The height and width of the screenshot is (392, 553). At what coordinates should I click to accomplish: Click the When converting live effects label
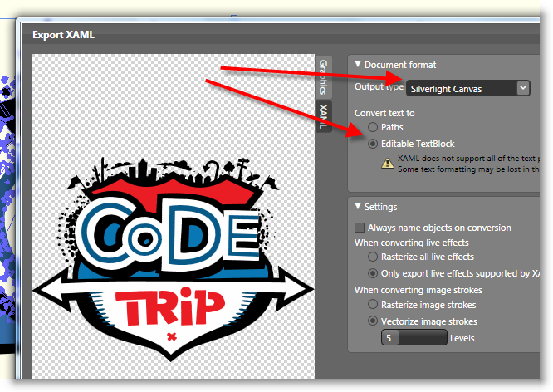pos(412,243)
